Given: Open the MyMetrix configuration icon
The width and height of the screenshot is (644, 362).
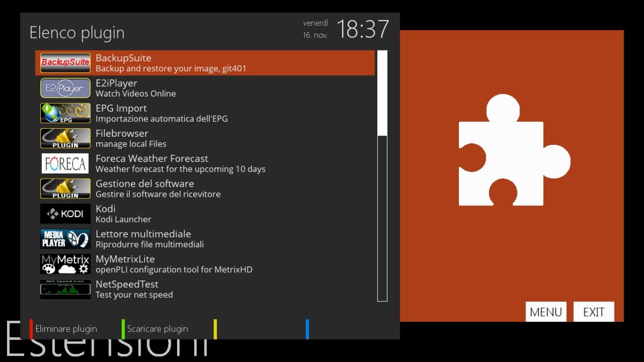Looking at the screenshot, I should 64,264.
